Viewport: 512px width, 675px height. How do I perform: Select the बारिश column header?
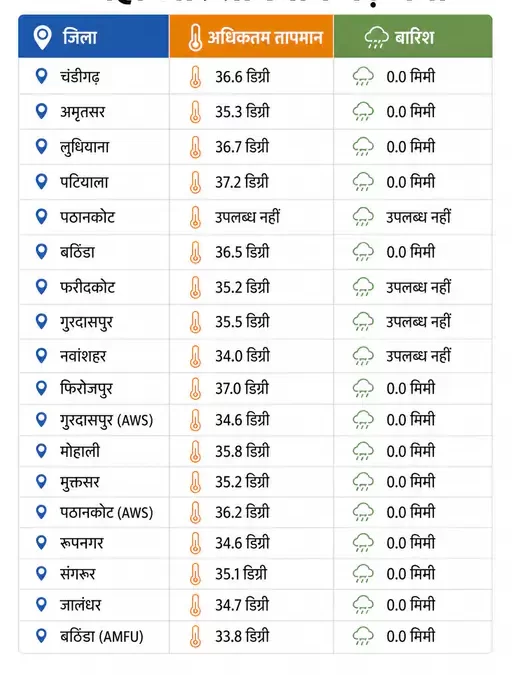click(413, 37)
